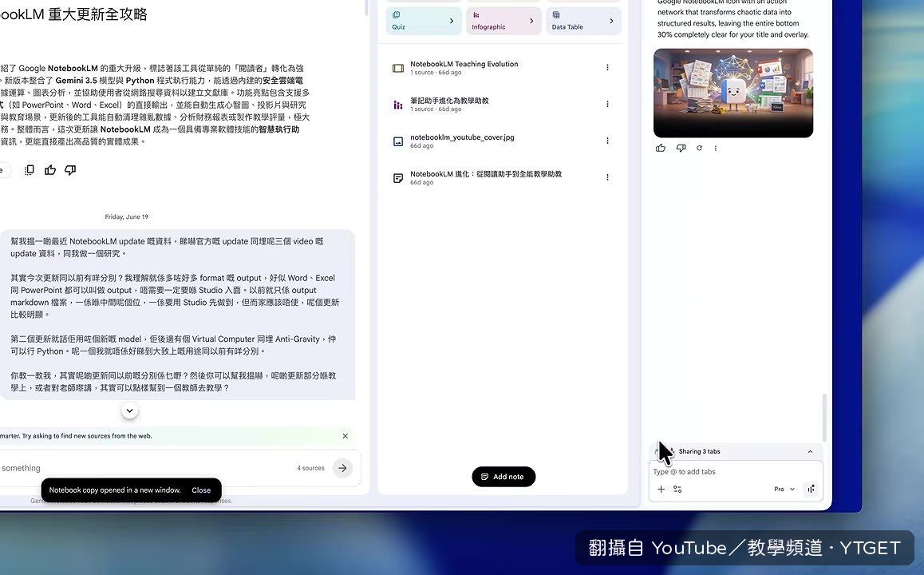
Task: Open the Pro model dropdown
Action: [784, 489]
